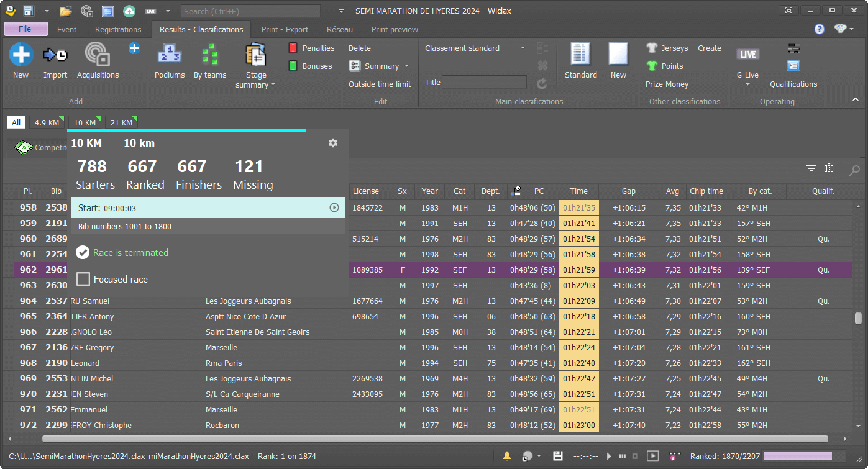Toggle the LIVE mode button in quick access bar
868x469 pixels.
pos(149,11)
